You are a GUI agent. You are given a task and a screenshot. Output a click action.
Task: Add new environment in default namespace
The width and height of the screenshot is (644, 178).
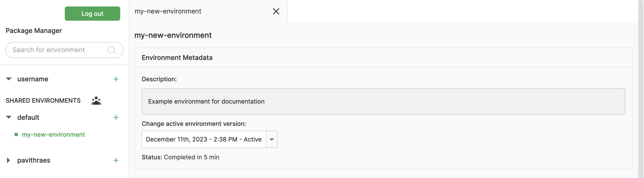pos(116,117)
